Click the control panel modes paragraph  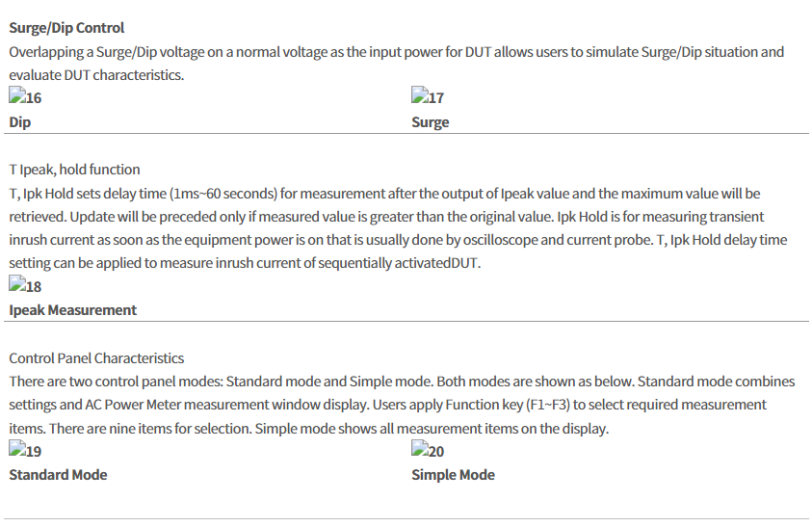402,405
